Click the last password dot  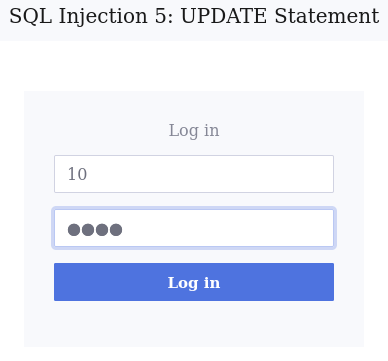point(116,230)
